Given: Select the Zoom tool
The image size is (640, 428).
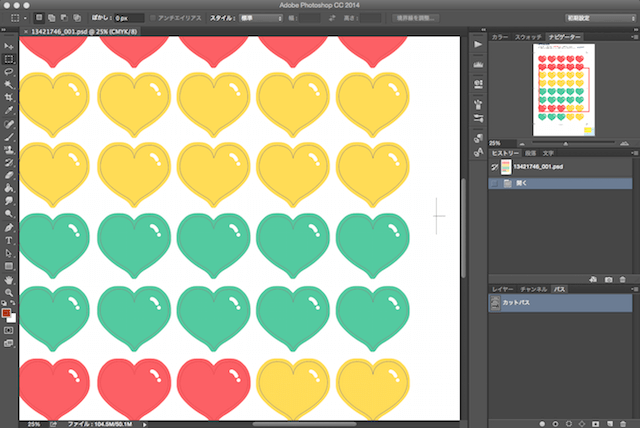Looking at the screenshot, I should [x=9, y=293].
